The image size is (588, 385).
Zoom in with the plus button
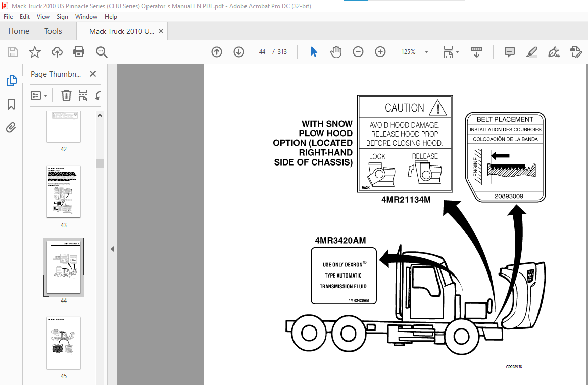(380, 51)
